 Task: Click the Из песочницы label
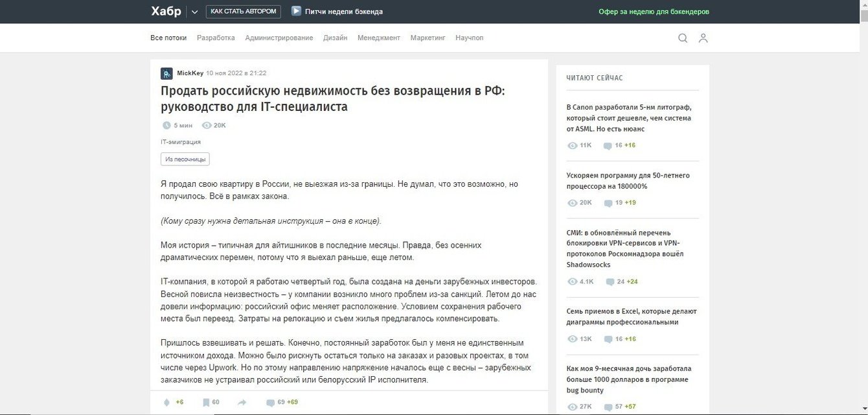pyautogui.click(x=185, y=159)
